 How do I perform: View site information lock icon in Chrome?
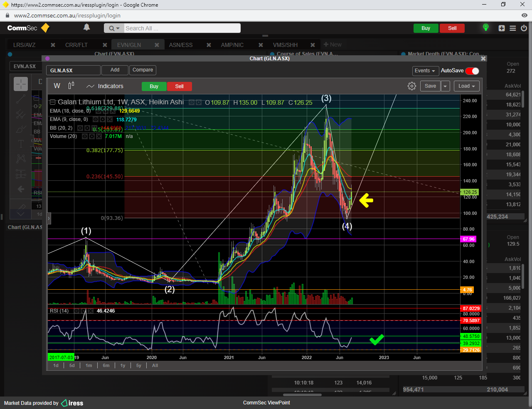[7, 15]
